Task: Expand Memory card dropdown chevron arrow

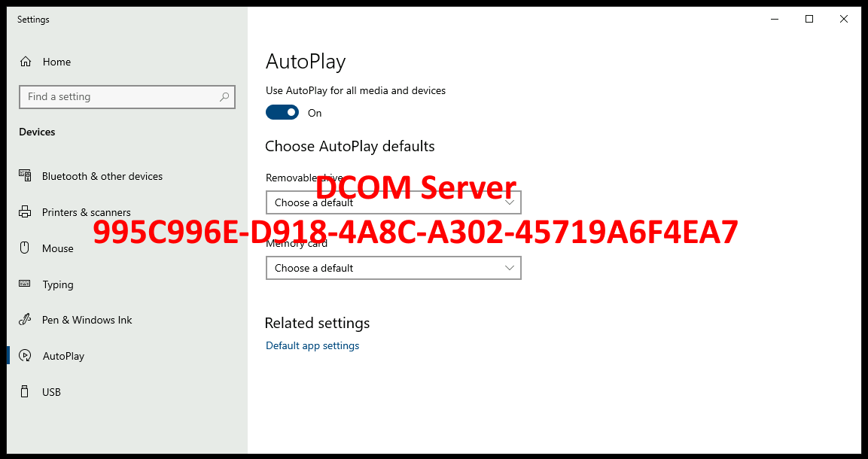Action: 510,268
